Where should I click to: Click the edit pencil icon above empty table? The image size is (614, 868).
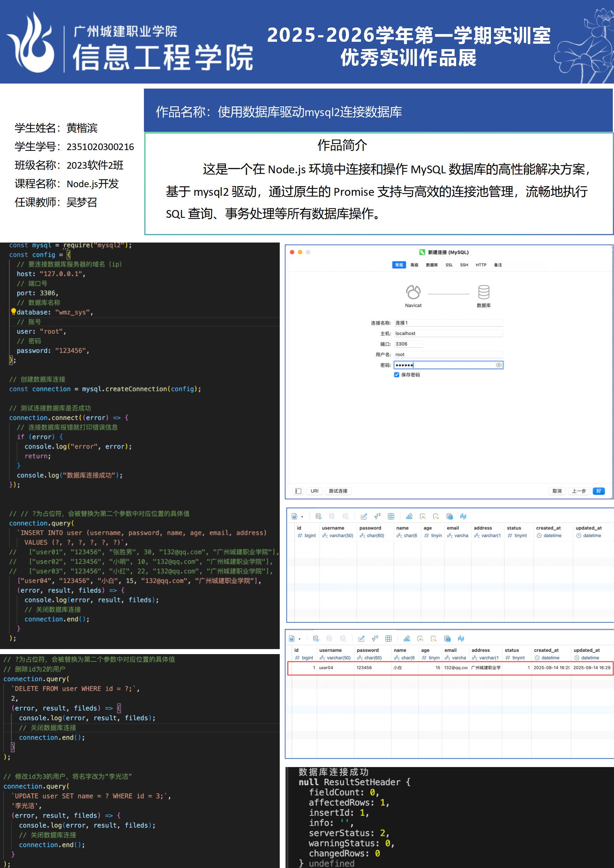[364, 516]
